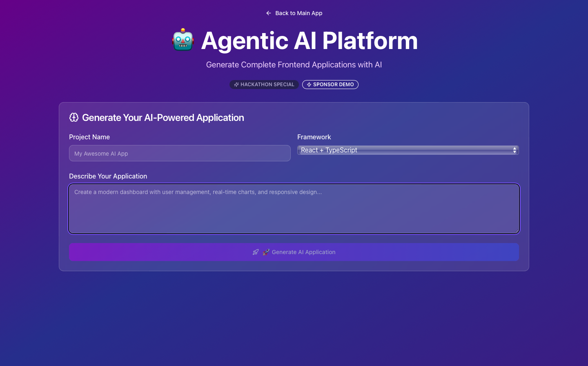Select the HACKATHON SPECIAL badge text
Screen dimensions: 588x366
(267, 85)
